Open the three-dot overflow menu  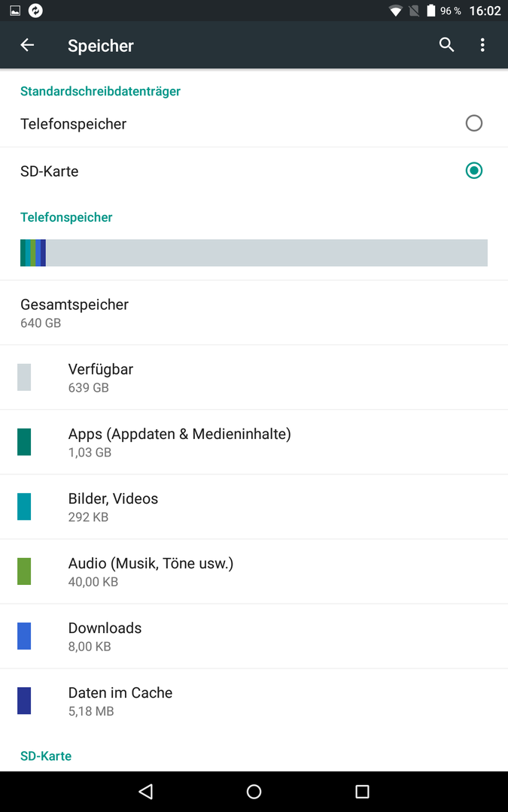(x=482, y=45)
